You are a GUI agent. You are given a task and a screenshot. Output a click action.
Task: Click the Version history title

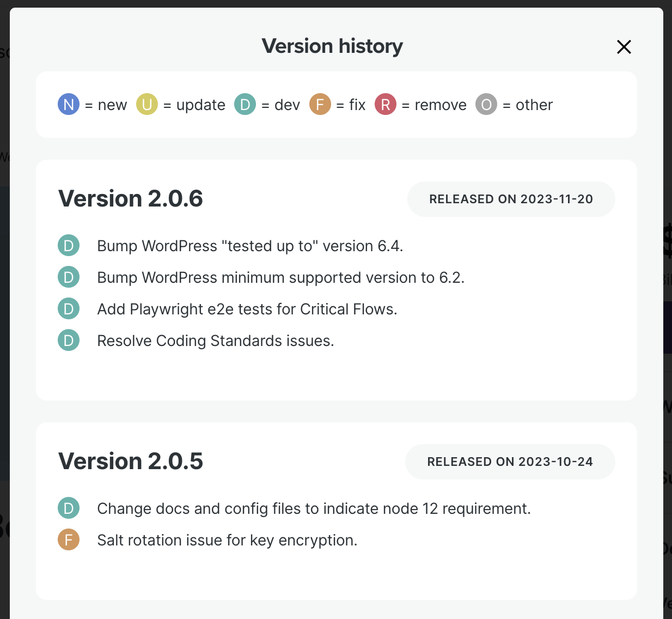tap(332, 46)
